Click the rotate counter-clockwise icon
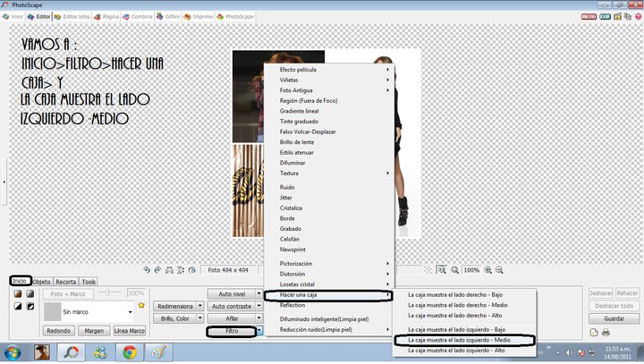Screen dimensions: 644x364 147,270
